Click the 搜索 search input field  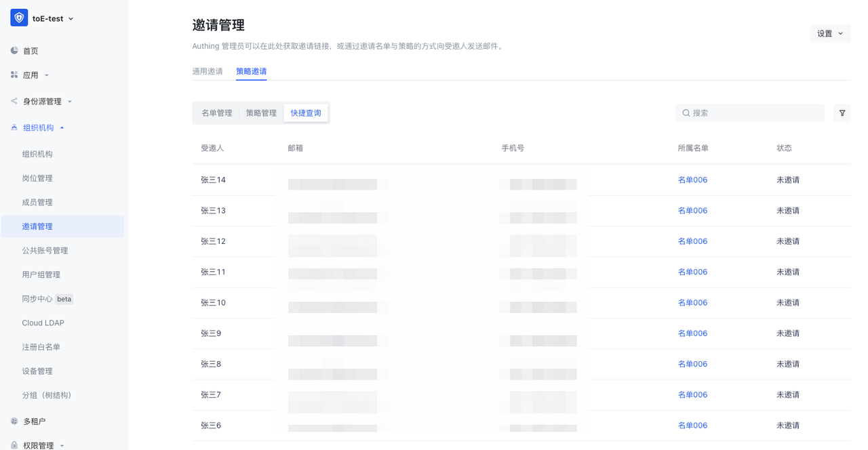(753, 113)
